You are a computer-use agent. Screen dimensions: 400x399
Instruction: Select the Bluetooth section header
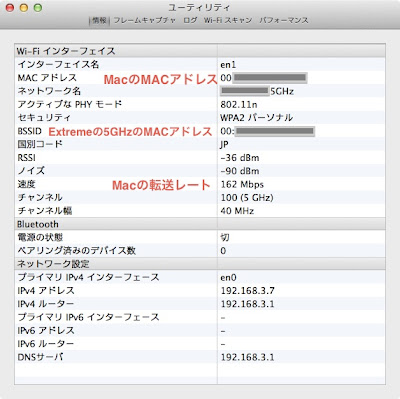click(200, 224)
